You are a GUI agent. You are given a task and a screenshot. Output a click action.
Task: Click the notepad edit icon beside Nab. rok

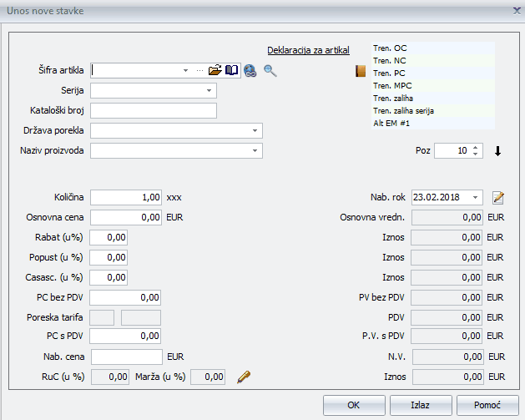click(x=498, y=198)
